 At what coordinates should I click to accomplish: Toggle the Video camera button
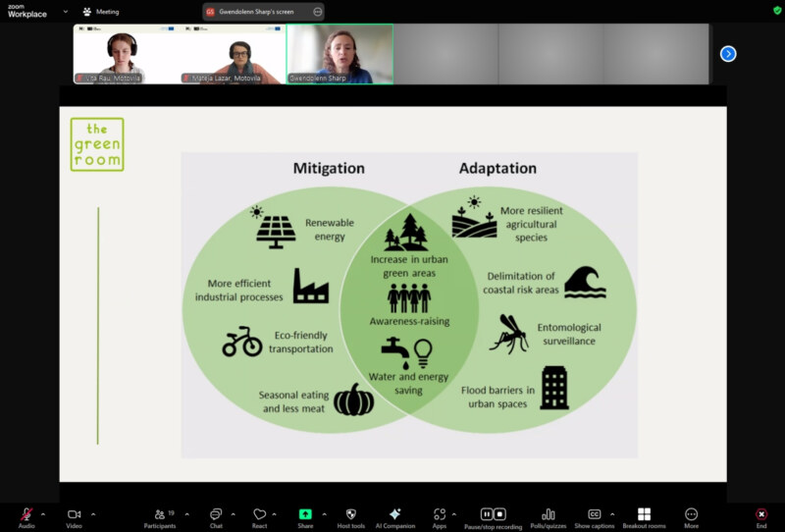[74, 514]
